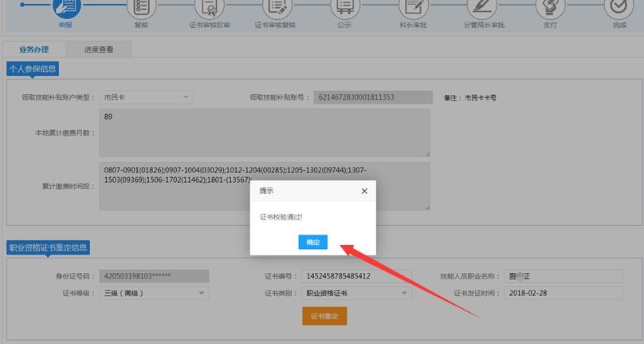644x344 pixels.
Task: Click the 科长审批 step icon
Action: [413, 6]
